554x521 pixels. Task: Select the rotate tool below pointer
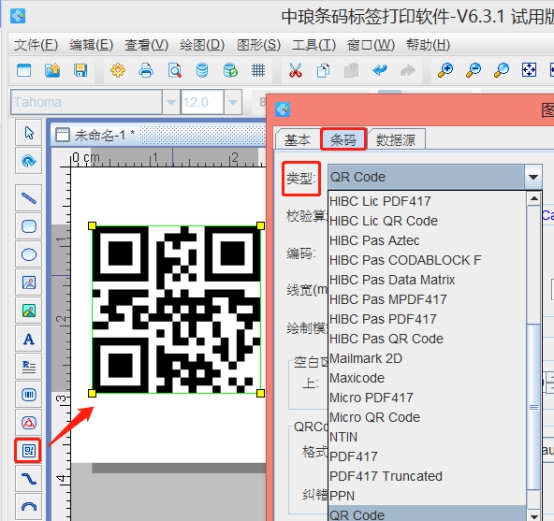[x=29, y=161]
